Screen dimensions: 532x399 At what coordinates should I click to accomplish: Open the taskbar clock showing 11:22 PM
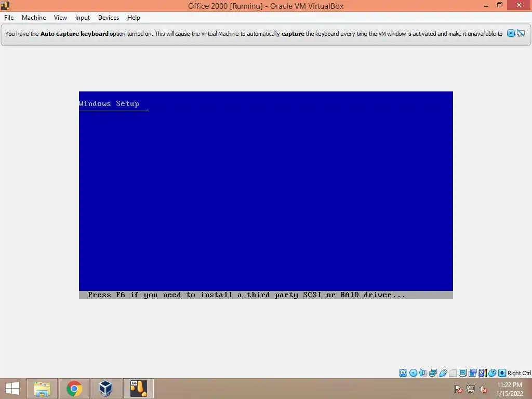[510, 389]
